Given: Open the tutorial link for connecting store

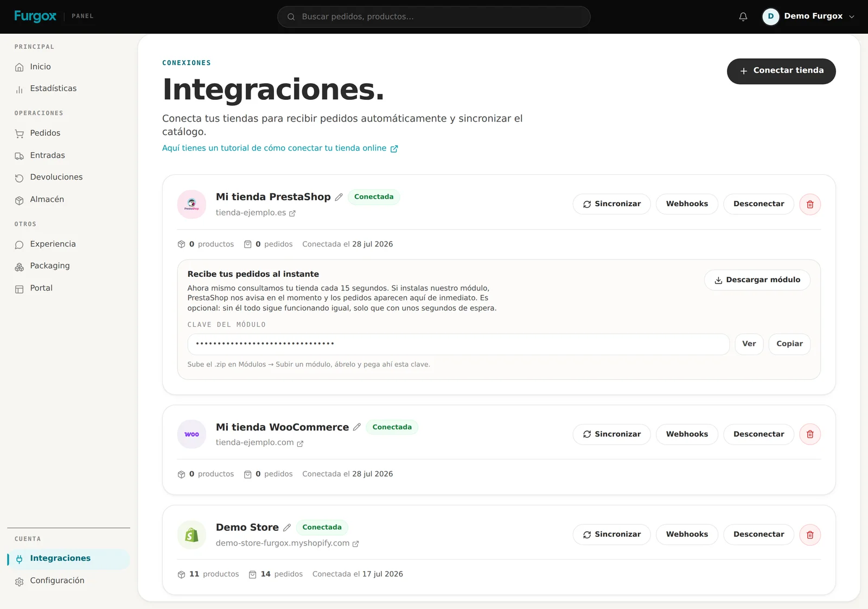Looking at the screenshot, I should pos(280,148).
